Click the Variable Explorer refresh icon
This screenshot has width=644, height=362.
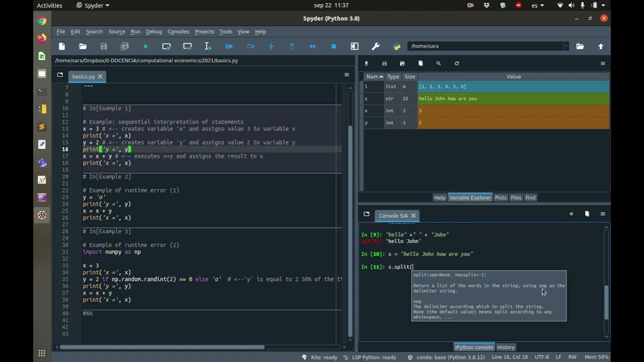coord(457,63)
